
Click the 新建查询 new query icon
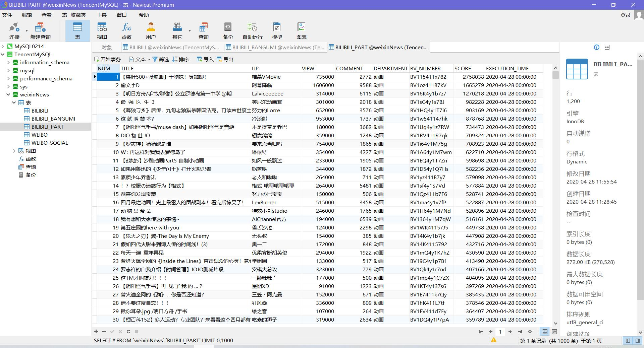40,31
